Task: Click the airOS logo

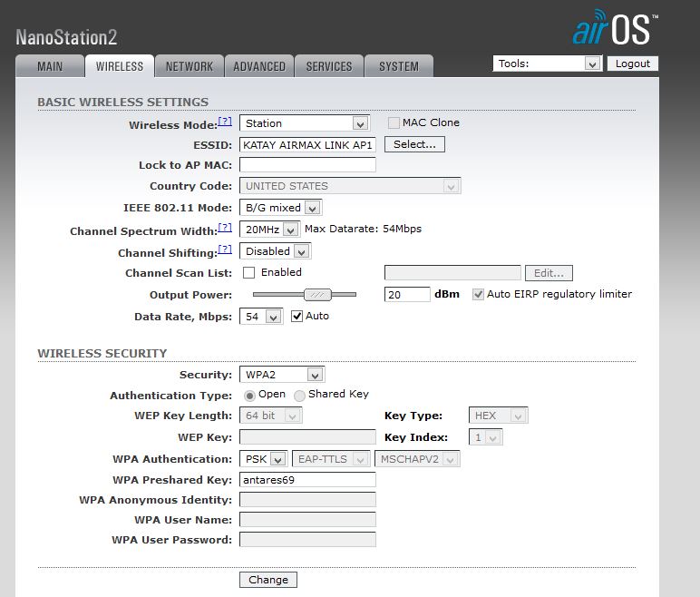Action: point(615,28)
